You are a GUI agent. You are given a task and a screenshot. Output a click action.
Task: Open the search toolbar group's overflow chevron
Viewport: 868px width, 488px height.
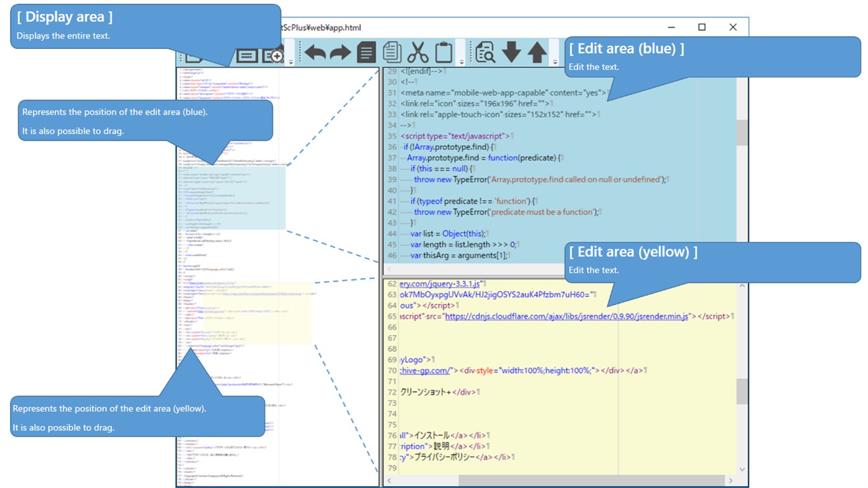coord(555,61)
